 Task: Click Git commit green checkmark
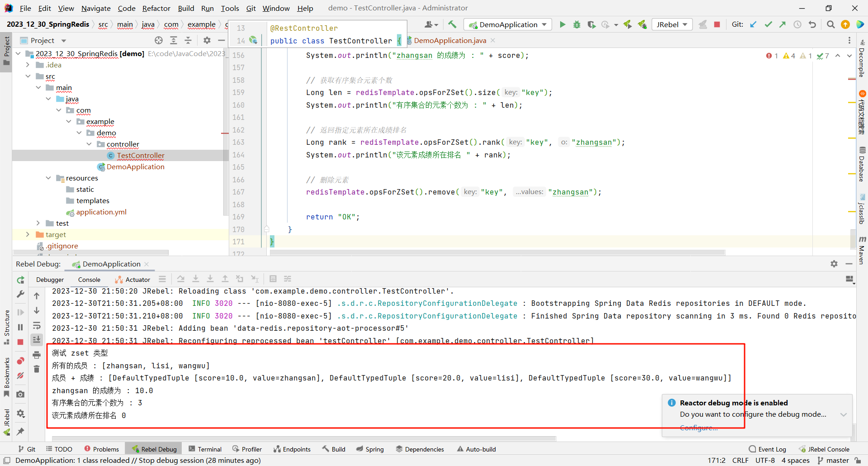tap(768, 24)
